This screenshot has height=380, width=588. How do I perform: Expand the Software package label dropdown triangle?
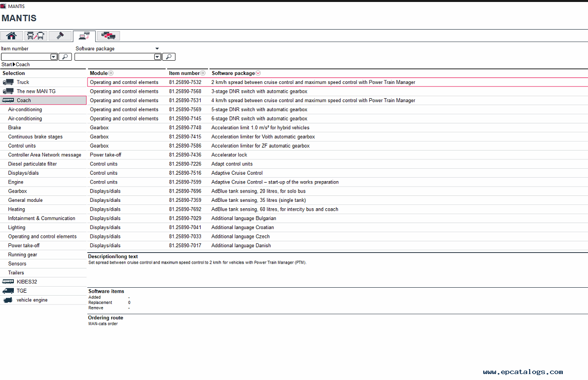coord(157,49)
